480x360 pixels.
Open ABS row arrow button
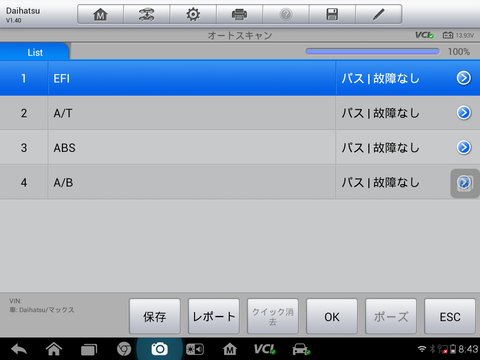point(464,147)
